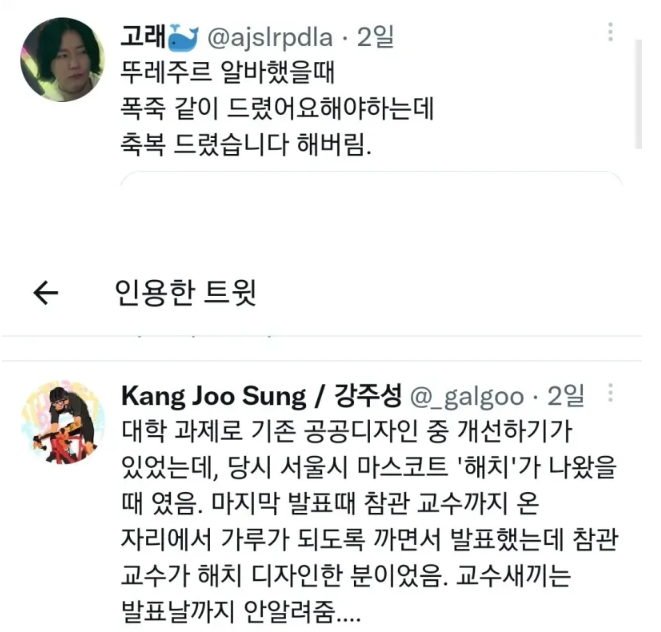Go back with the left arrow icon
This screenshot has width=661, height=632.
[x=46, y=293]
